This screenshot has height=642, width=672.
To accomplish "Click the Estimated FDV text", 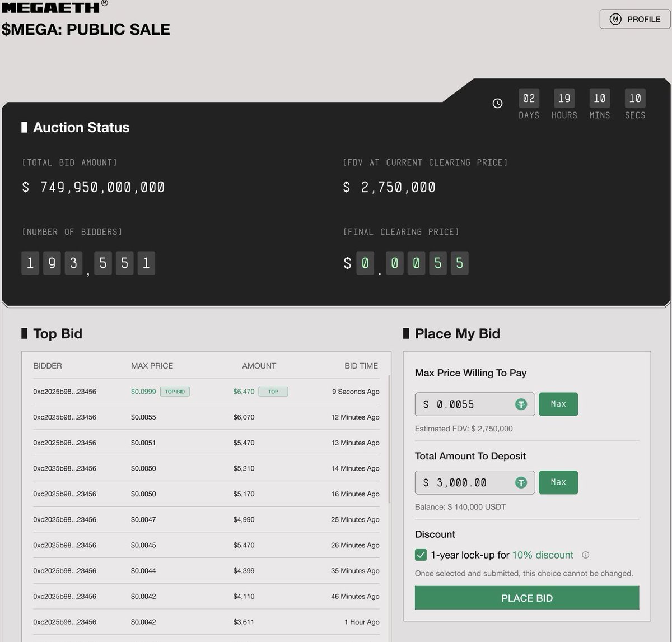I will pyautogui.click(x=464, y=429).
